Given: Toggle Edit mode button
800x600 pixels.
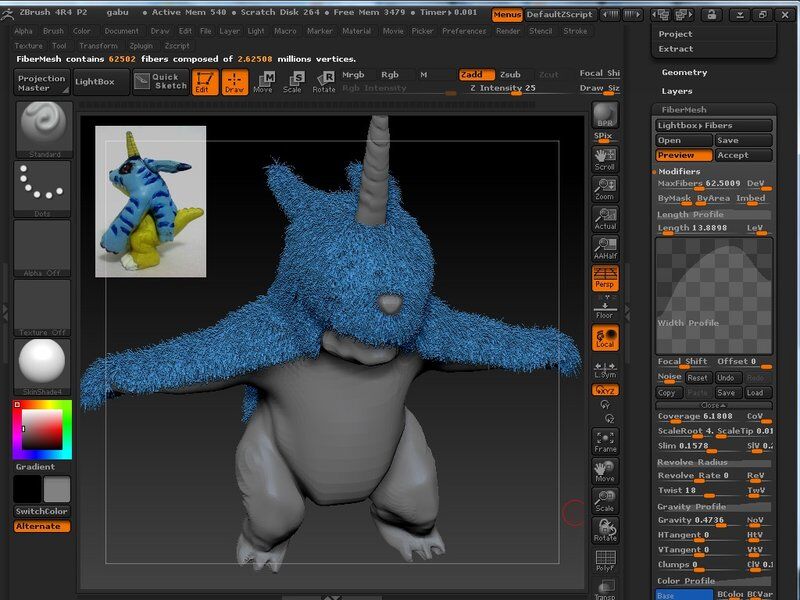Looking at the screenshot, I should click(x=205, y=82).
